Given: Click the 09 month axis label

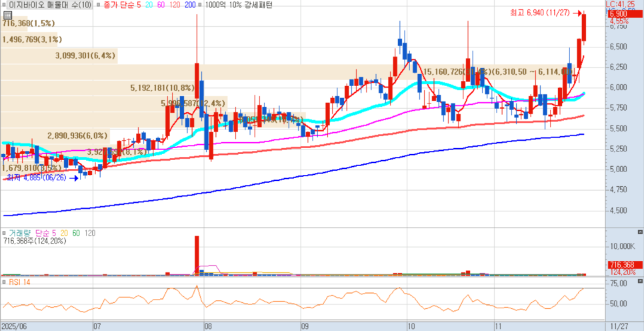Looking at the screenshot, I should [305, 326].
